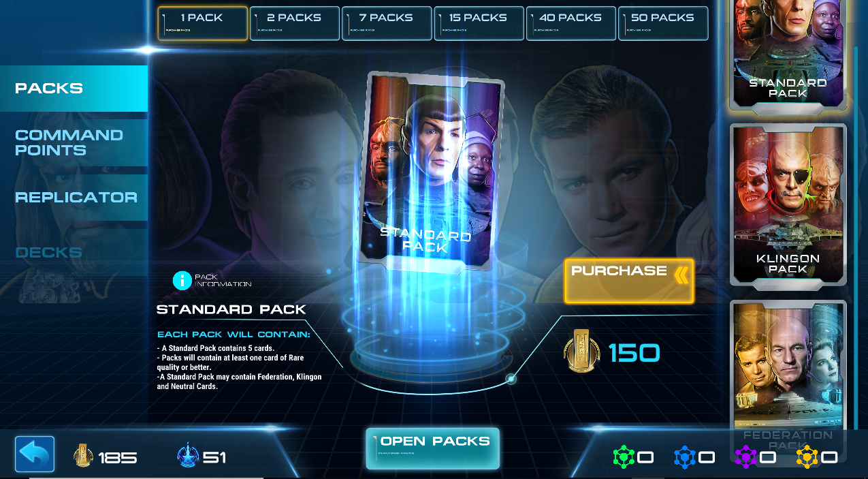Select the Klingon Pack thumbnail

tap(788, 204)
